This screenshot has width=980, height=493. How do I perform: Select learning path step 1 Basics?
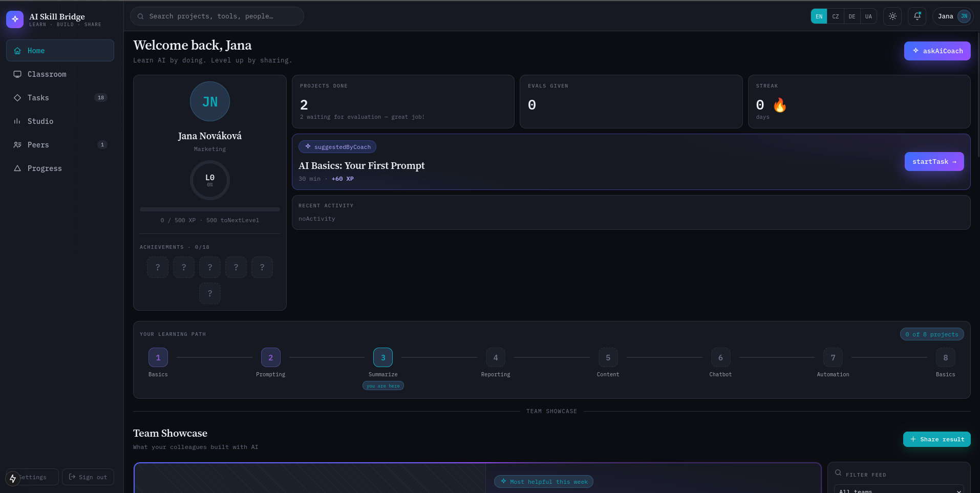point(158,357)
